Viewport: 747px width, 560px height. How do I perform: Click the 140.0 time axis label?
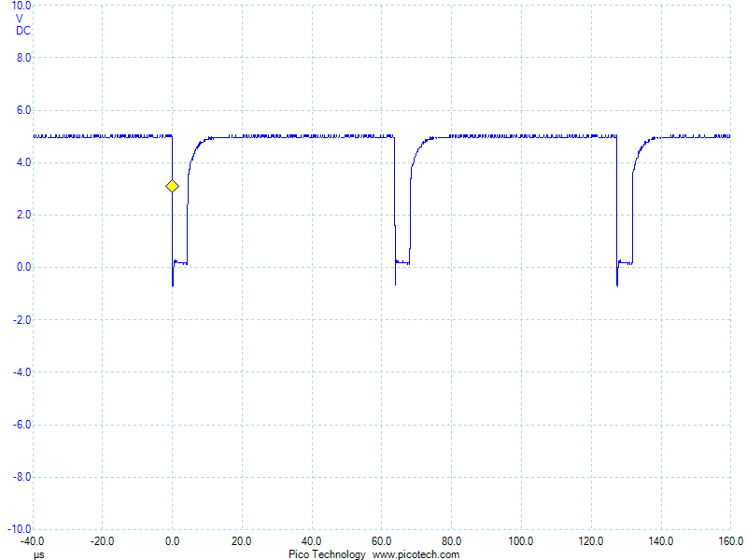(x=661, y=541)
